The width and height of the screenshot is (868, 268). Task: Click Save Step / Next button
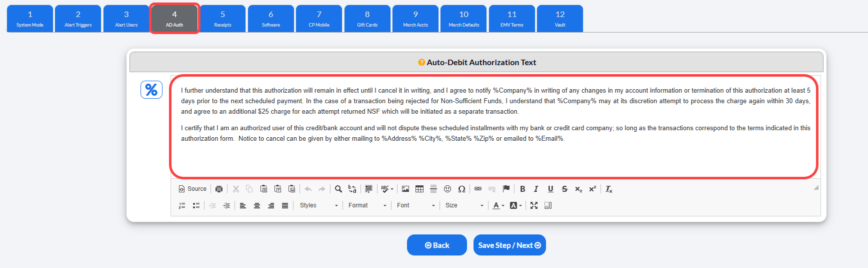pyautogui.click(x=509, y=245)
